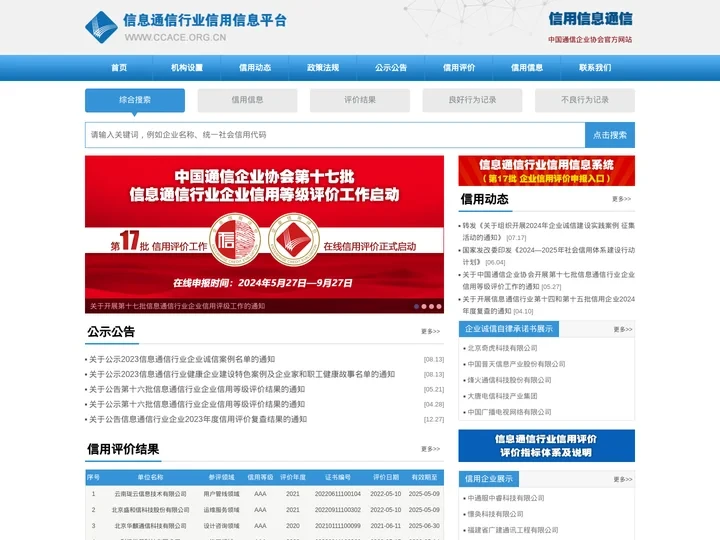Open banner caption 关于开展第十七批 notice link
Image resolution: width=720 pixels, height=540 pixels.
pyautogui.click(x=177, y=306)
